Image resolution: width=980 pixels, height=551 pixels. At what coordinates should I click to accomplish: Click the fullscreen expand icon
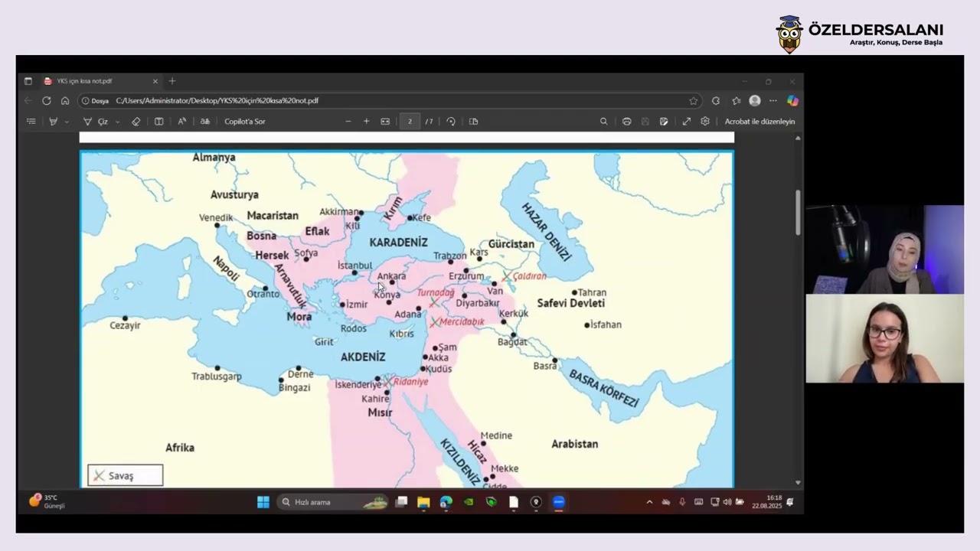click(x=687, y=121)
